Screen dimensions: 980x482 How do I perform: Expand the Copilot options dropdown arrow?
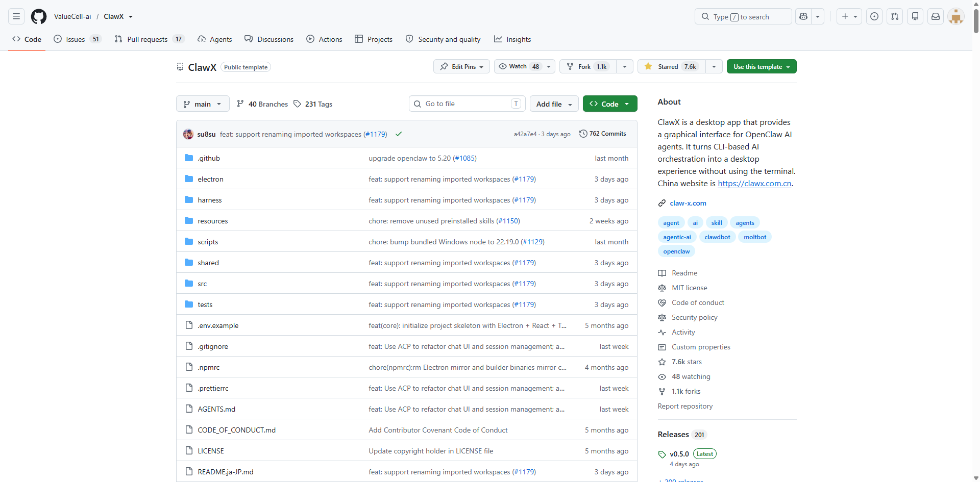click(818, 16)
